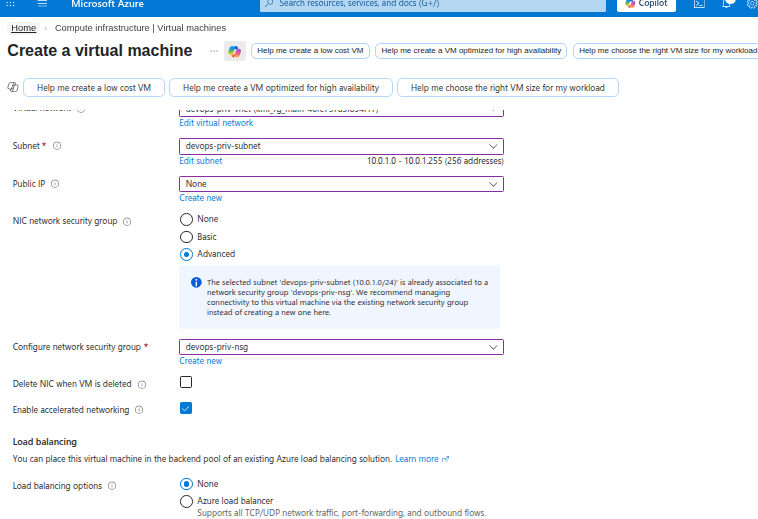Click the 10.0.1.0 - 10.0.1.255 address range text
Screen dimensions: 758x519
435,161
